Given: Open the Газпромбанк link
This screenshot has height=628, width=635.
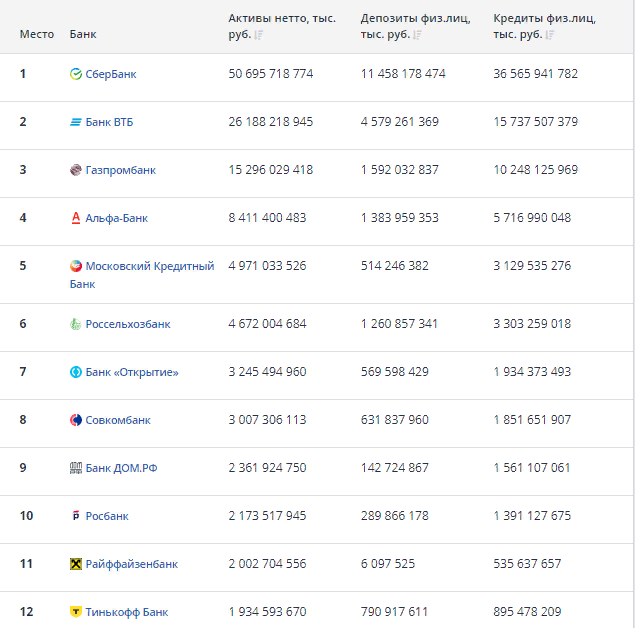Looking at the screenshot, I should pos(120,170).
